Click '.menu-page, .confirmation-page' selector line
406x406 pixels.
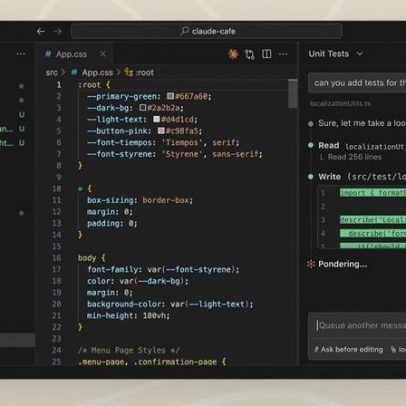pyautogui.click(x=152, y=362)
